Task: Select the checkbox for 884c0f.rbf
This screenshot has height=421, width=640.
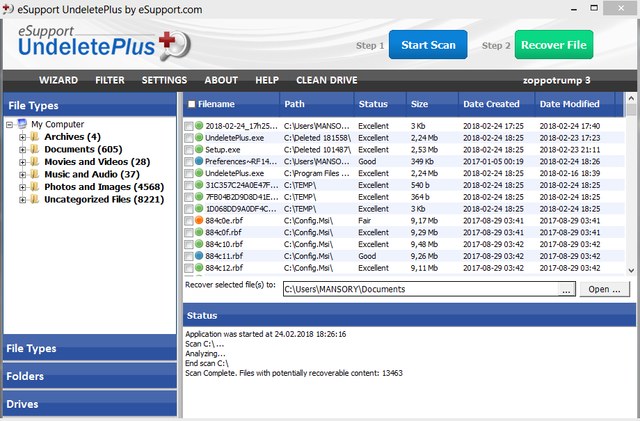Action: click(189, 233)
